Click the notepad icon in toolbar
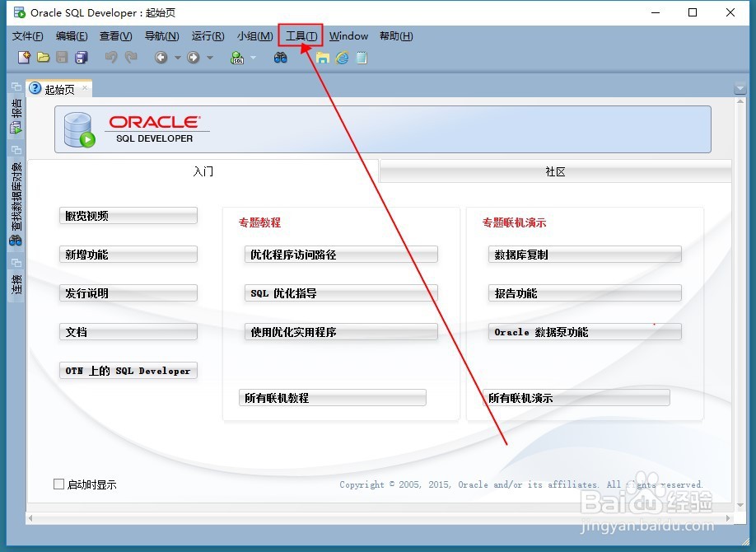This screenshot has height=552, width=756. coord(362,58)
